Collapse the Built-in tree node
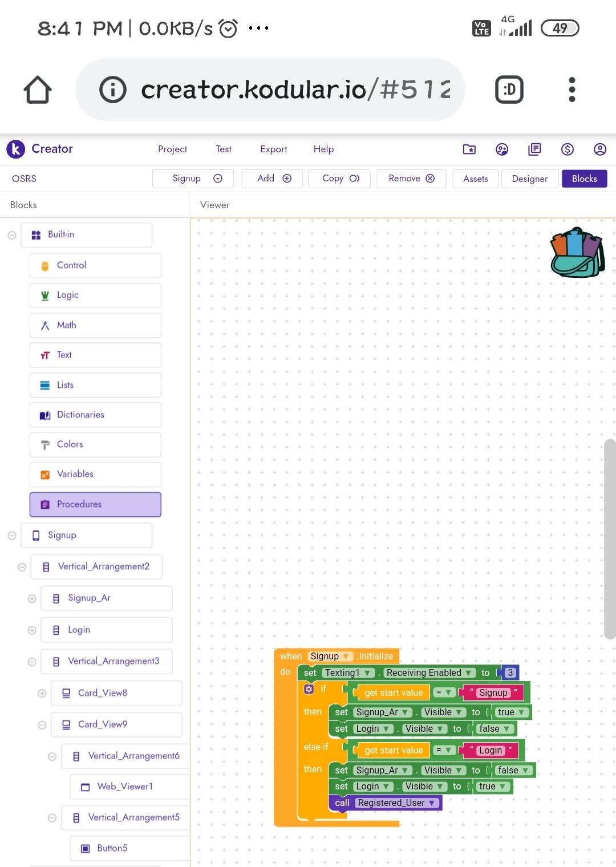Screen dimensions: 616x867 11,235
